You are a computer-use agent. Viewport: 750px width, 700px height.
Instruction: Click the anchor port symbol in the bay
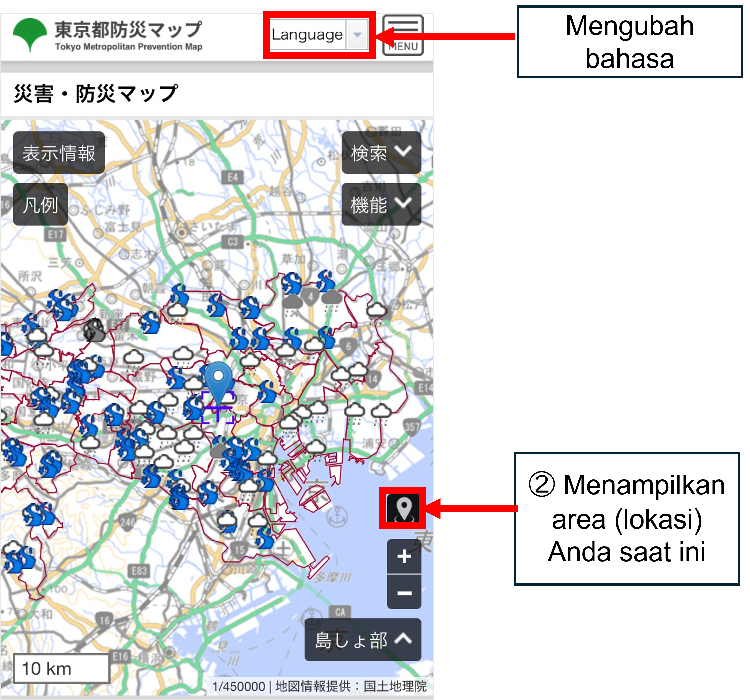(x=337, y=517)
